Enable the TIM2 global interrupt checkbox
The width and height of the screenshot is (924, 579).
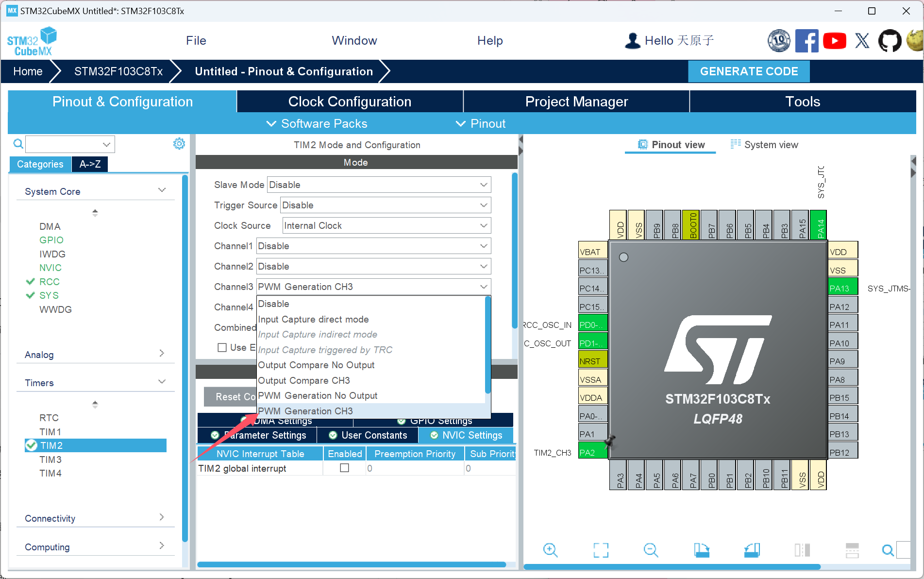coord(344,468)
